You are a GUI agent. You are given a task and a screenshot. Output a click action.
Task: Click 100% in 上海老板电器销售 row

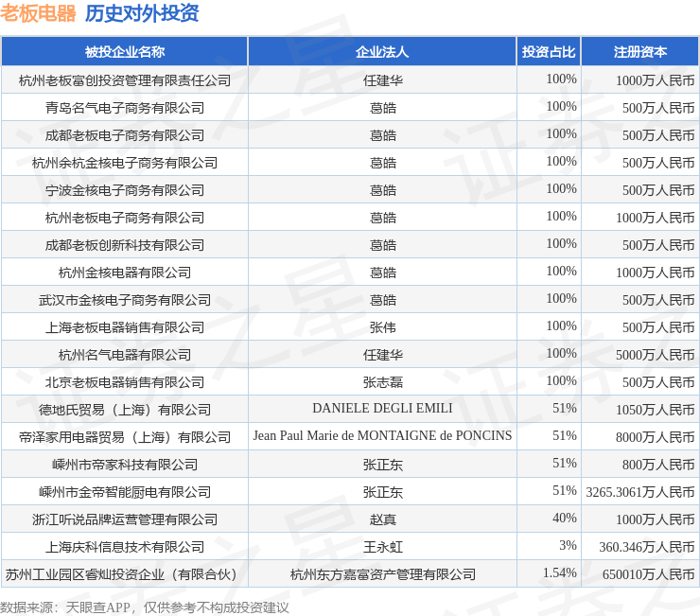point(562,326)
